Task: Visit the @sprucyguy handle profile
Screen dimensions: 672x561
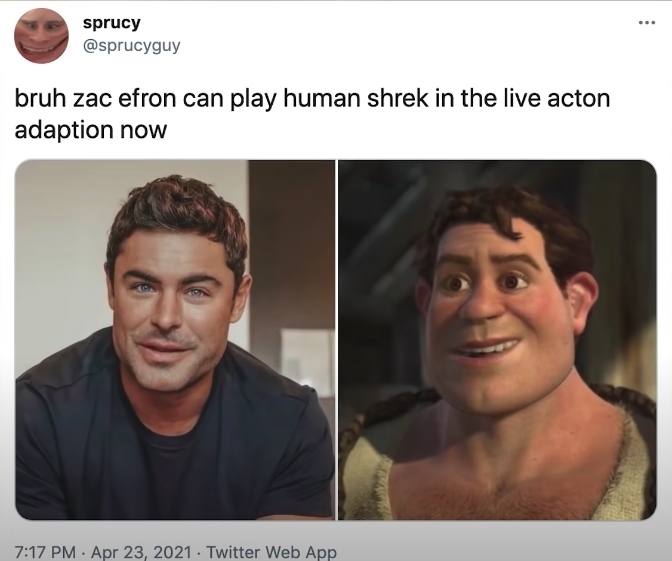Action: (x=132, y=45)
